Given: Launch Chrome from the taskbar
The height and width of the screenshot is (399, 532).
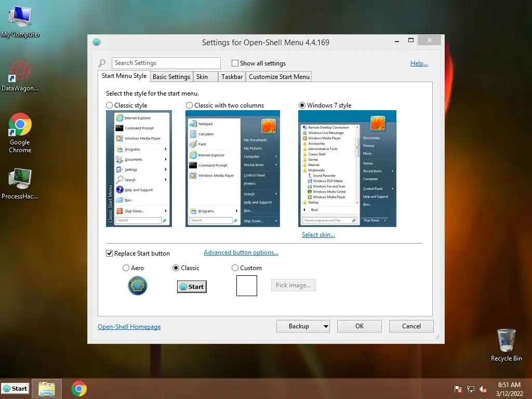Looking at the screenshot, I should pyautogui.click(x=79, y=389).
